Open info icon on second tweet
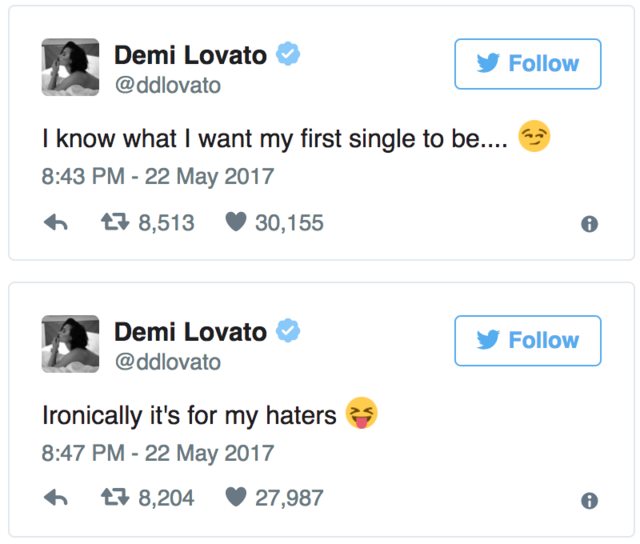 coord(590,499)
